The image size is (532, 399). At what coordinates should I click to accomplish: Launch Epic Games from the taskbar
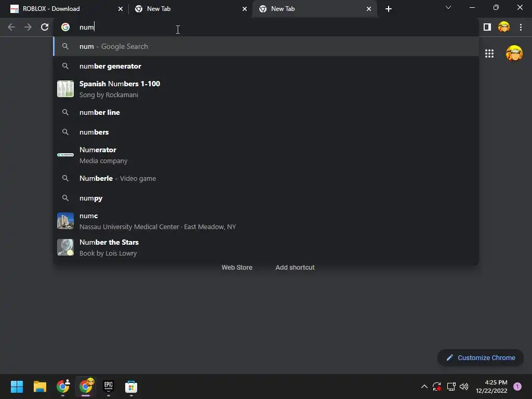(x=109, y=386)
